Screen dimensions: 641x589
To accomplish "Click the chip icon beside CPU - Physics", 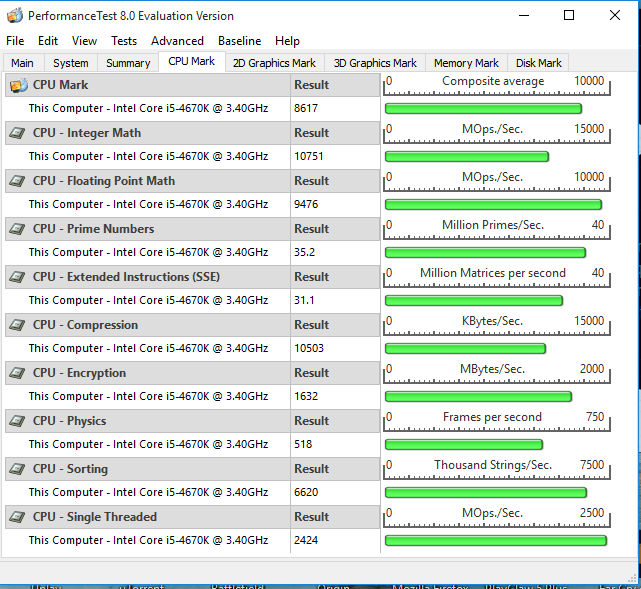I will point(17,421).
